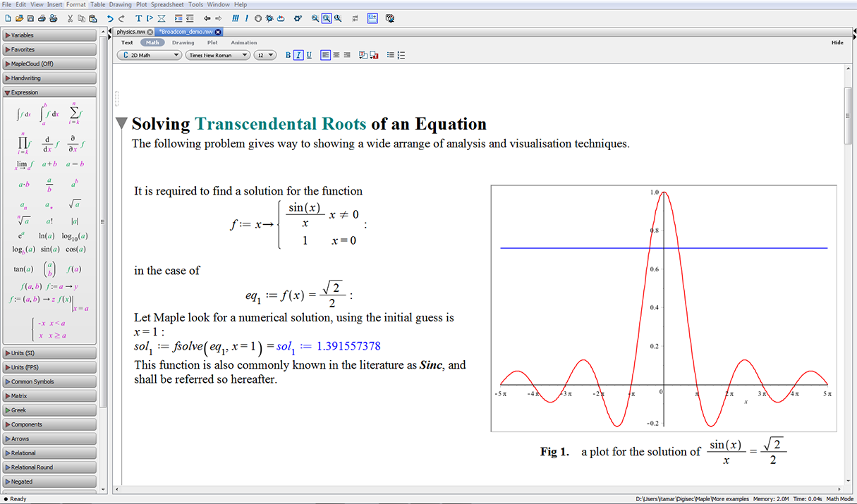The image size is (857, 504).
Task: Open the font size 12 dropdown
Action: [265, 55]
